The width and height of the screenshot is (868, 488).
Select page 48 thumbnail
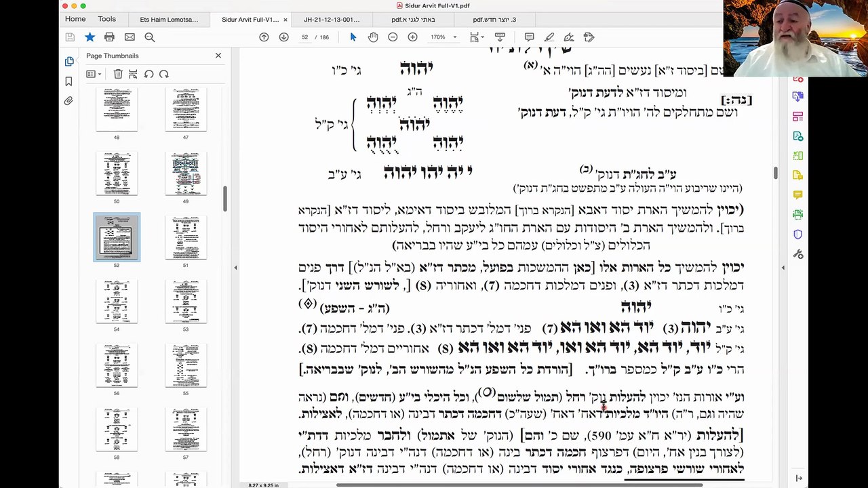117,110
